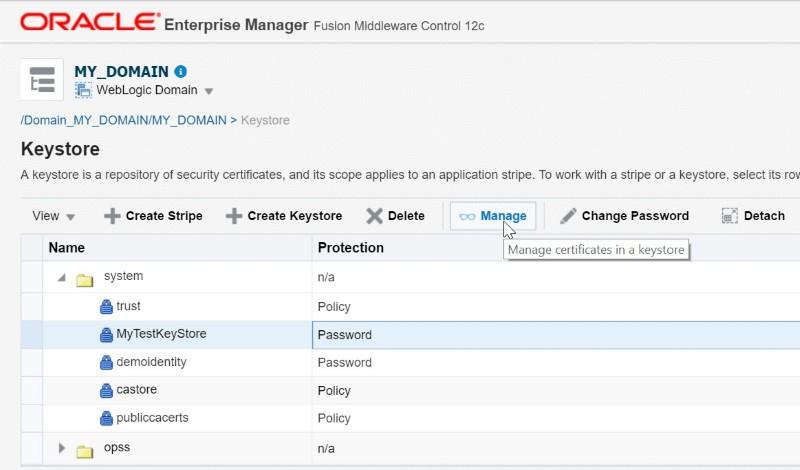Click the trust keystore lock icon

tap(106, 307)
